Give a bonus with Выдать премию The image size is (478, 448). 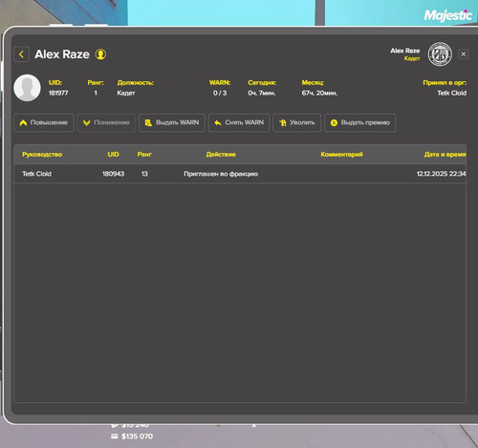point(360,122)
